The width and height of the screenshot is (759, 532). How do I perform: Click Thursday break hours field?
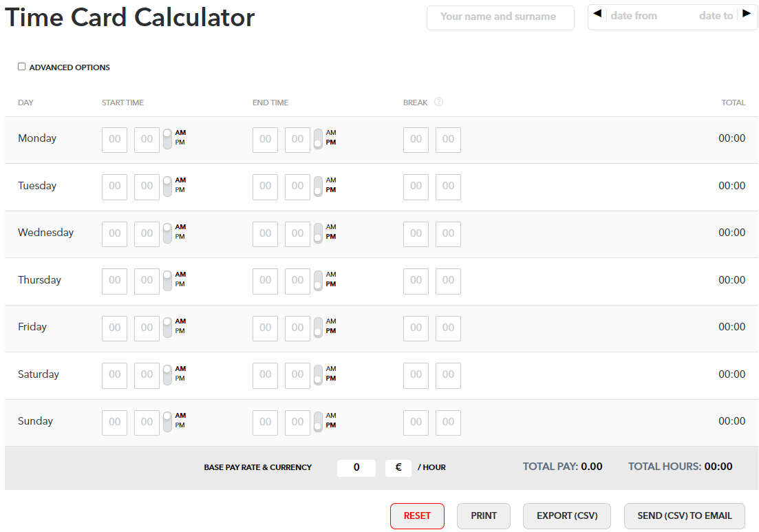coord(416,281)
